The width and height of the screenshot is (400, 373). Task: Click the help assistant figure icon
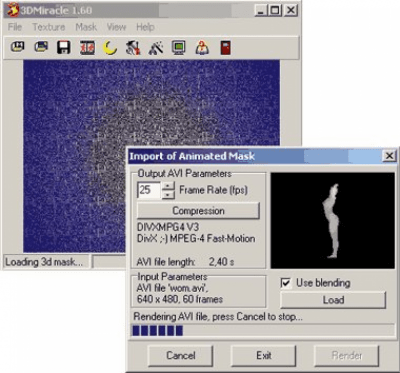[202, 48]
